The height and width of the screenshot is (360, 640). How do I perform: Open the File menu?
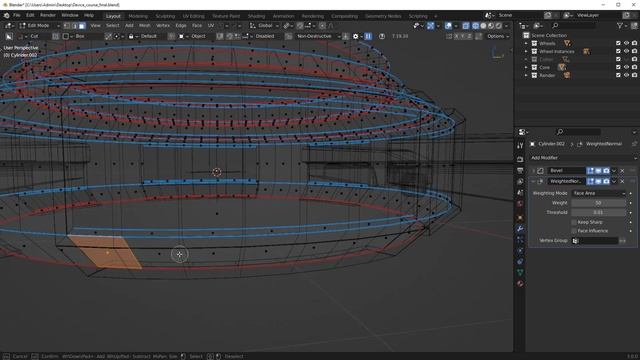pos(16,16)
